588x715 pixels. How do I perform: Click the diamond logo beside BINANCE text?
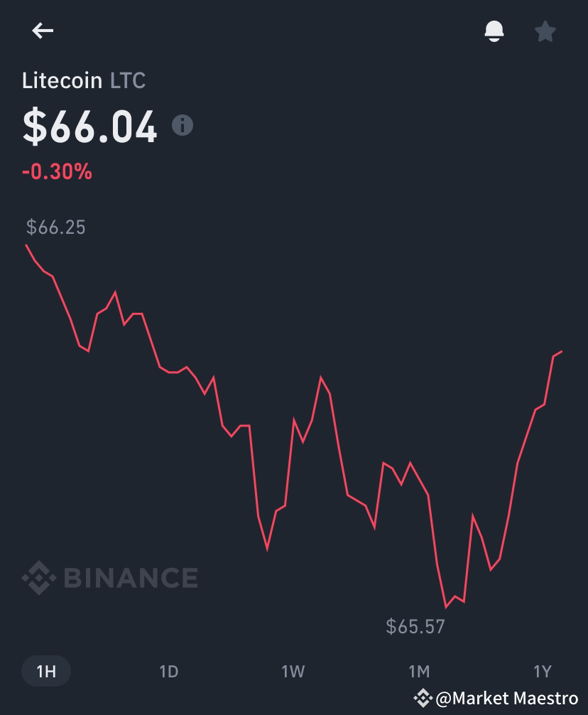tap(39, 579)
